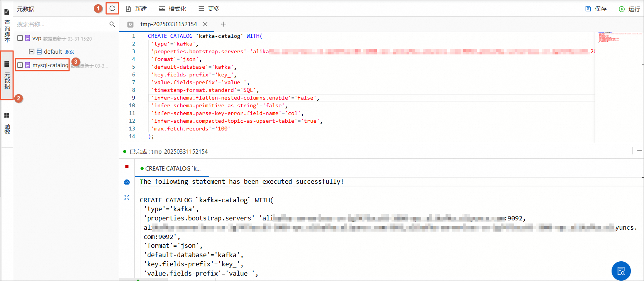Click the blue gauge icon in results

(127, 182)
